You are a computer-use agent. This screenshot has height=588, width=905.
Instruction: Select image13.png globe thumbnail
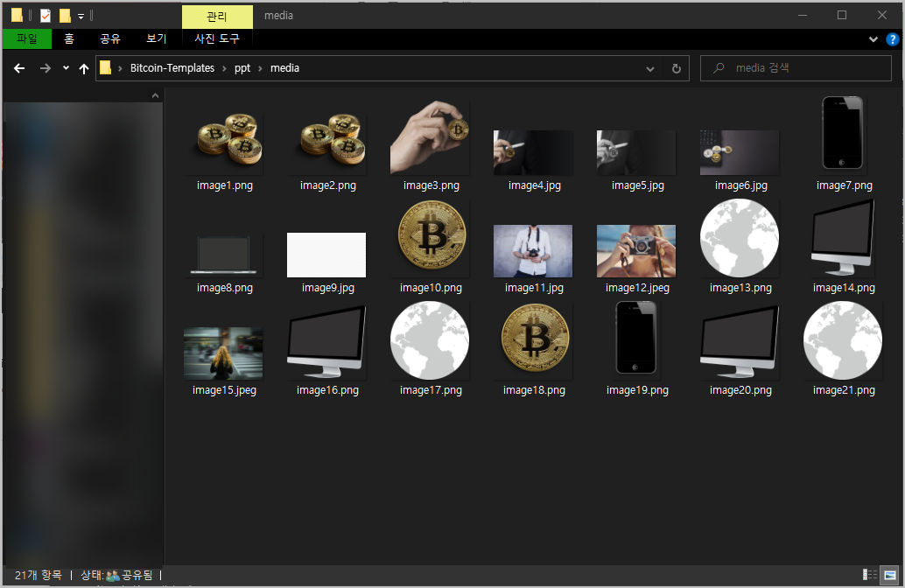(x=740, y=238)
